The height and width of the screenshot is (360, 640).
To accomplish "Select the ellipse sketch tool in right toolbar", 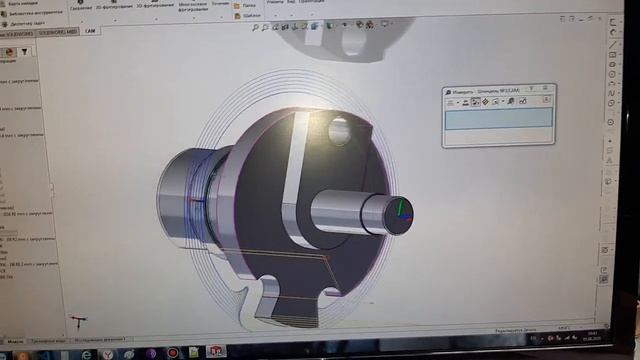I will 611,103.
